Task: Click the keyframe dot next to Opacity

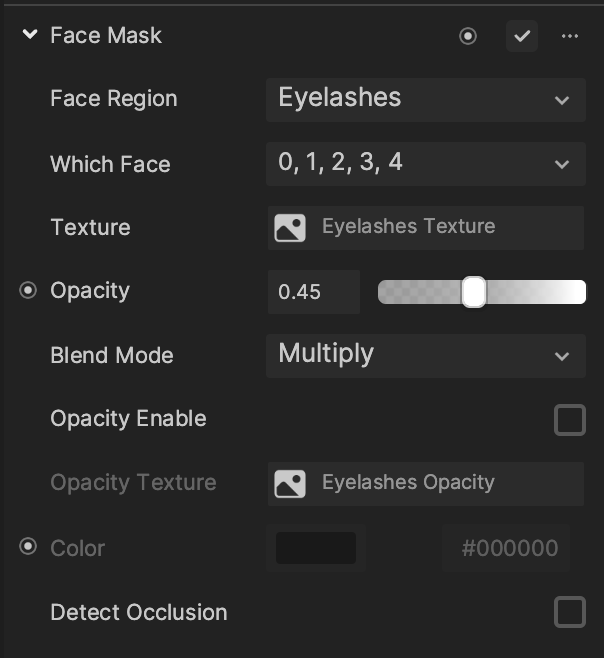Action: point(28,290)
